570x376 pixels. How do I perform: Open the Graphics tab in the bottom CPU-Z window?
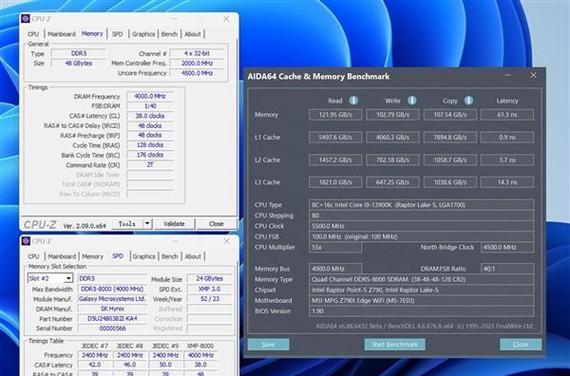pyautogui.click(x=144, y=256)
